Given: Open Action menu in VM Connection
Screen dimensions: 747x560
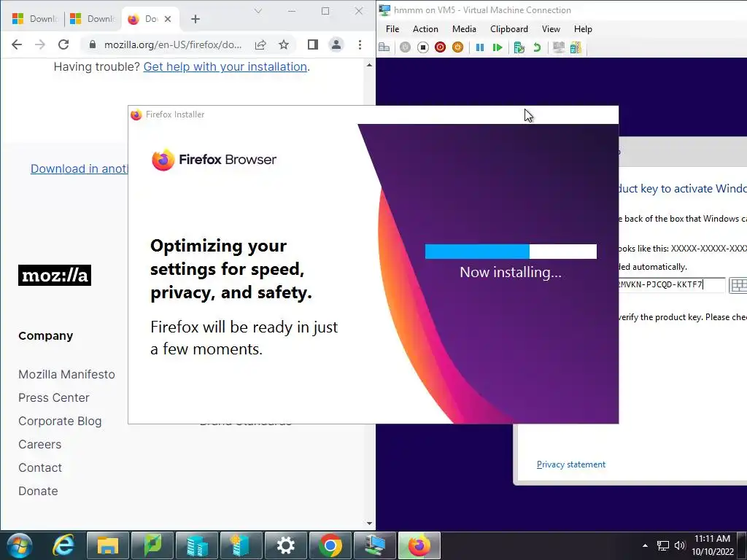Looking at the screenshot, I should coord(425,29).
